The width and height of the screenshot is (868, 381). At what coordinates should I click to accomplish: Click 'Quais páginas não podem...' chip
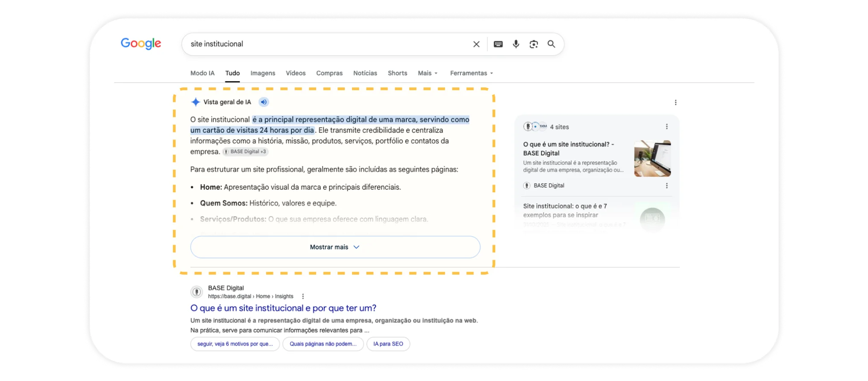[323, 344]
